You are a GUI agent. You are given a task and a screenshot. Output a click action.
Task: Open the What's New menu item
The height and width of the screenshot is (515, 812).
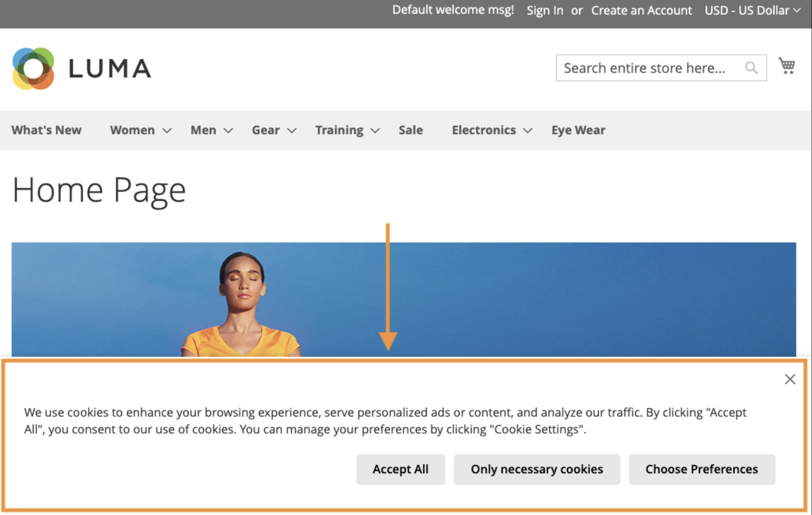pyautogui.click(x=46, y=130)
